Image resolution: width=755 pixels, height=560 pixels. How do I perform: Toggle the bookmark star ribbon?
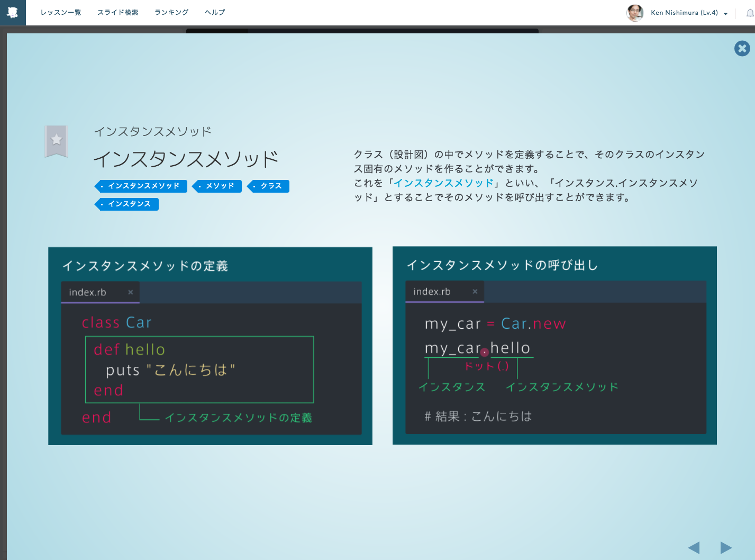[56, 141]
